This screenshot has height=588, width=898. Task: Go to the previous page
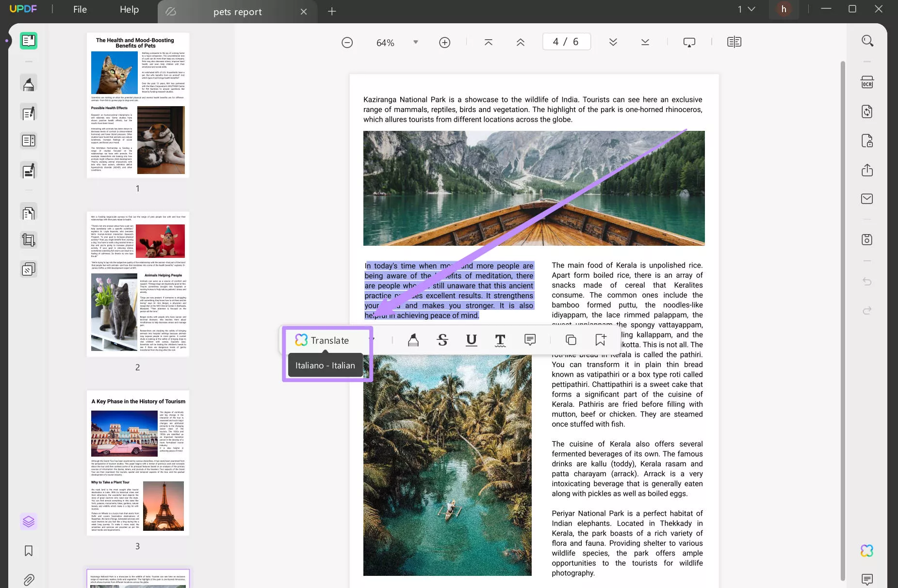click(x=521, y=43)
